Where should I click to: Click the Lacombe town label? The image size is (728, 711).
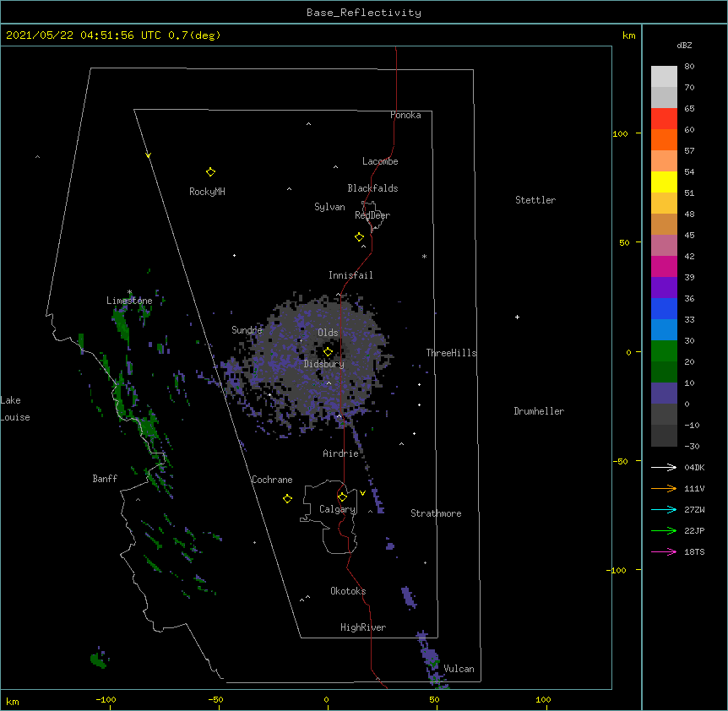coord(380,161)
